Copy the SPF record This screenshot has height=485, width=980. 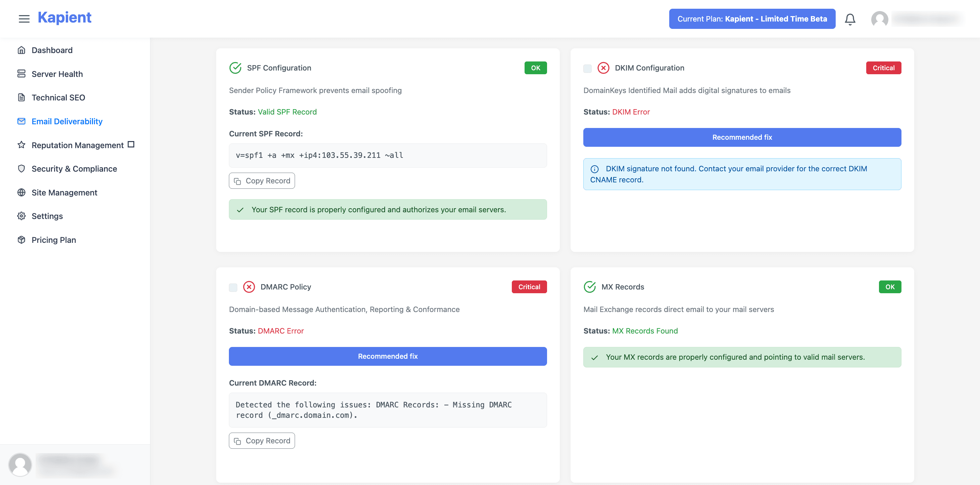click(x=262, y=181)
